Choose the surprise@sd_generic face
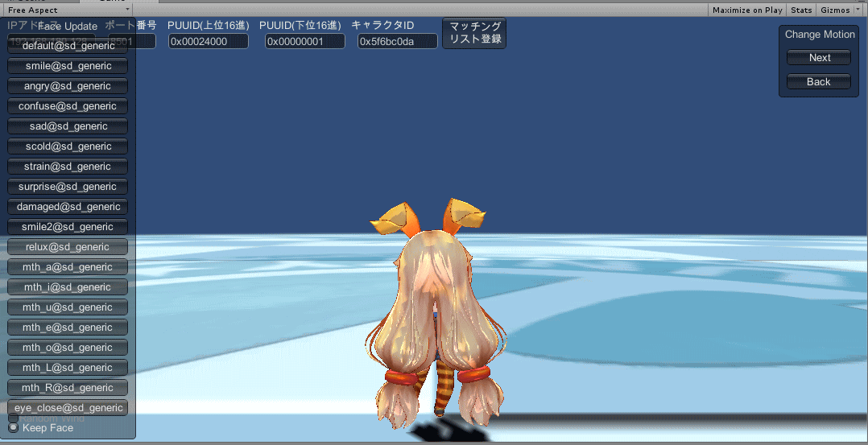The height and width of the screenshot is (445, 868). coord(68,187)
